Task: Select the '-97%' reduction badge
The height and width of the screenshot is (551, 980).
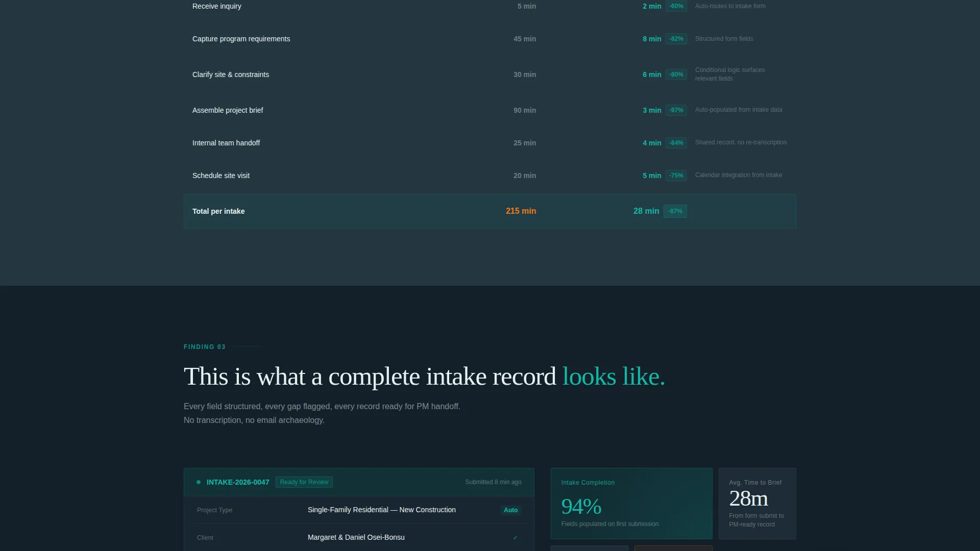Action: 676,110
